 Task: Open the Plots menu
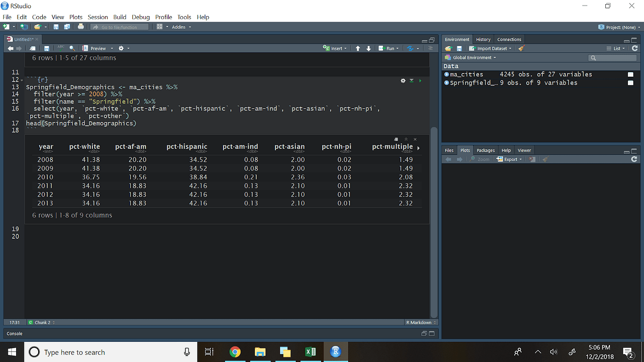pyautogui.click(x=76, y=17)
